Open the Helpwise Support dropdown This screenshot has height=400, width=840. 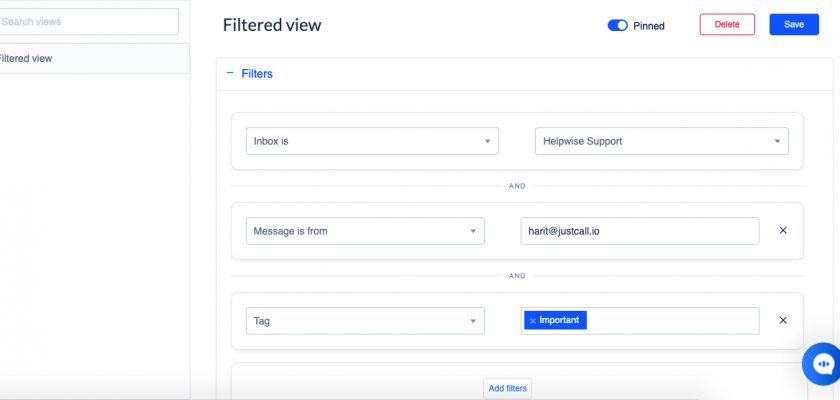coord(661,141)
